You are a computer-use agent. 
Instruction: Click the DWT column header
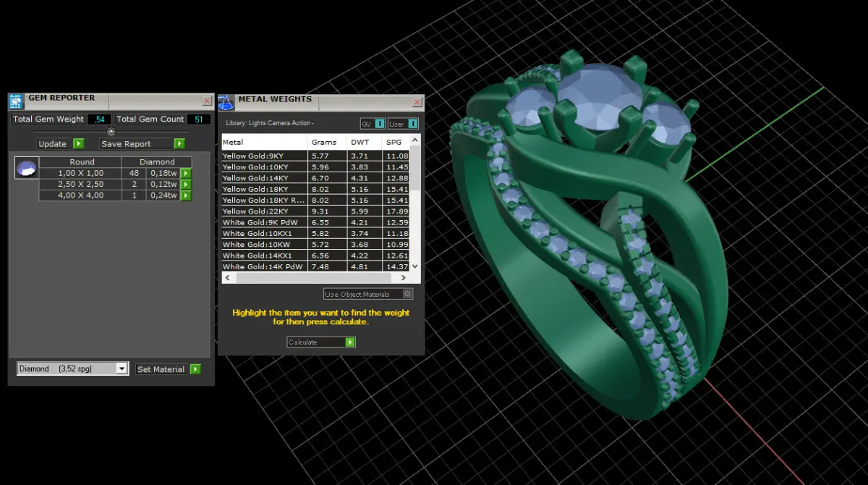click(x=365, y=142)
